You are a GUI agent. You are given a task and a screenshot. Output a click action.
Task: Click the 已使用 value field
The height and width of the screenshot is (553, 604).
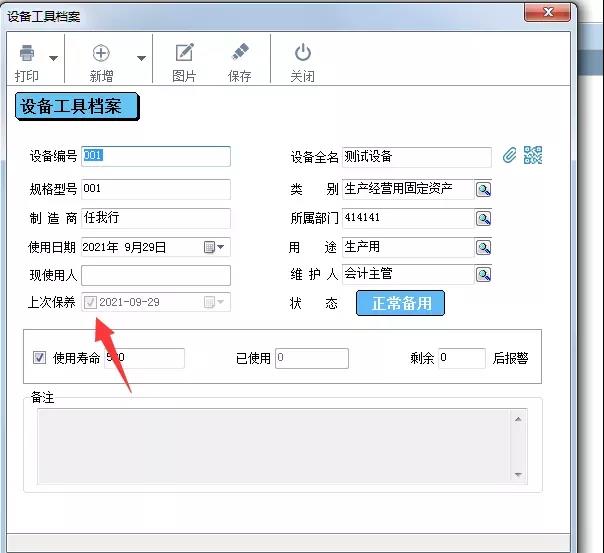point(312,358)
